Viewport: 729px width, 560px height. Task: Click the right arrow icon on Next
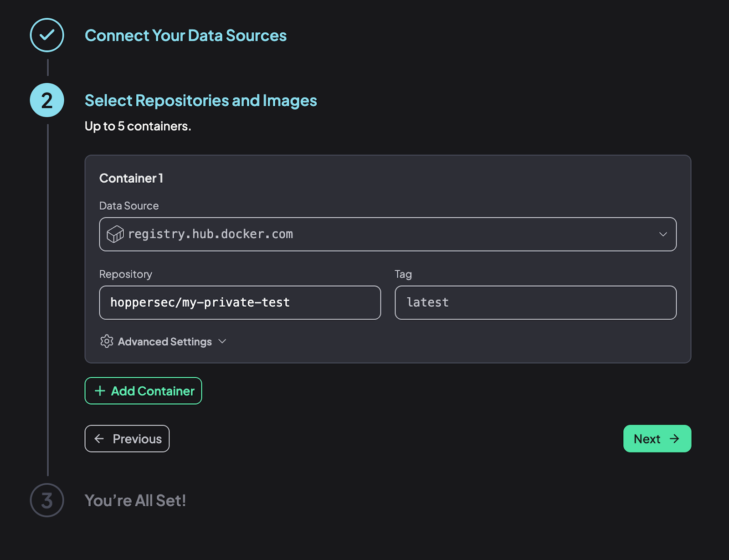coord(674,439)
